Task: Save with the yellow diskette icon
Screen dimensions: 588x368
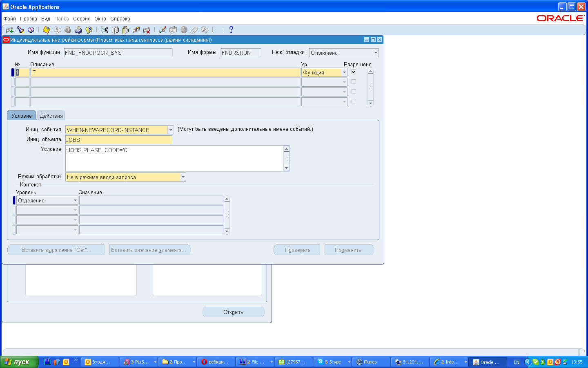Action: 47,30
